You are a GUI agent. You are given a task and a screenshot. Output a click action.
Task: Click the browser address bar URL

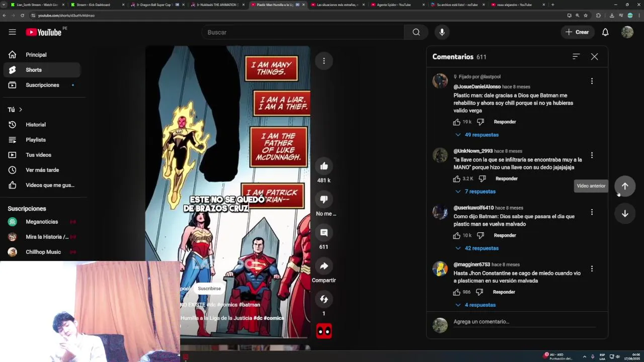point(66,16)
